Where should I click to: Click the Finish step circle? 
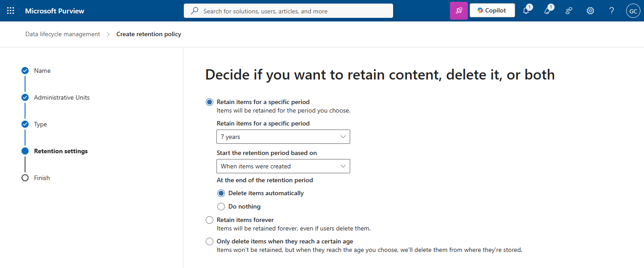point(25,178)
